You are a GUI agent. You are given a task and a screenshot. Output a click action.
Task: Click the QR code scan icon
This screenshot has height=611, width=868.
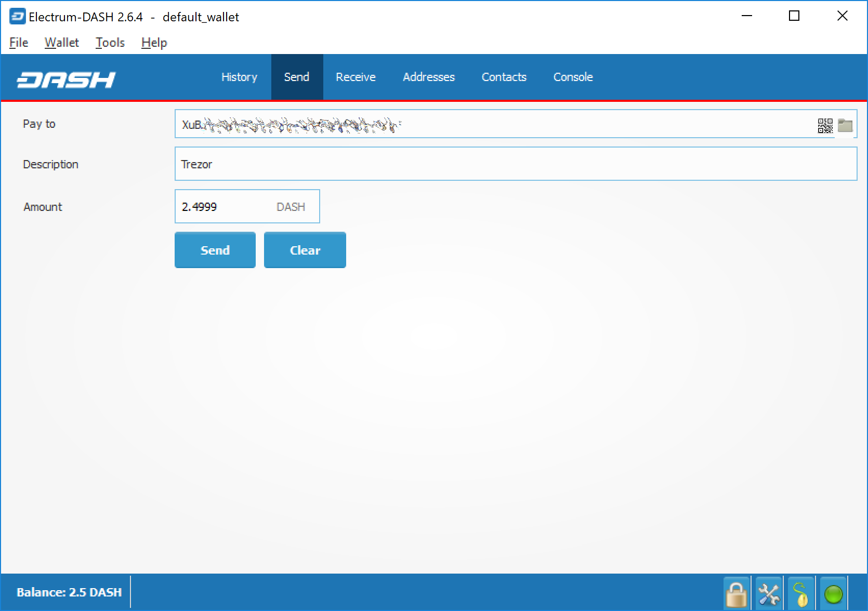coord(825,126)
